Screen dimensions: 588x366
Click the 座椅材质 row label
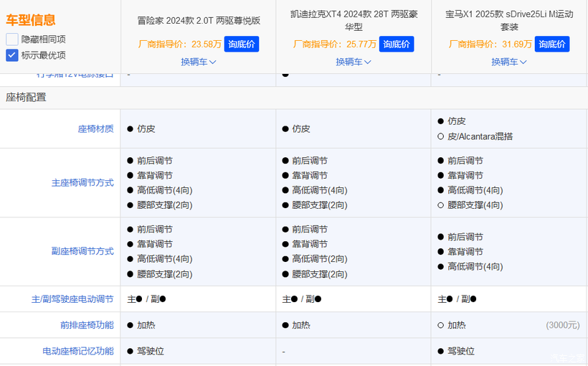point(95,129)
